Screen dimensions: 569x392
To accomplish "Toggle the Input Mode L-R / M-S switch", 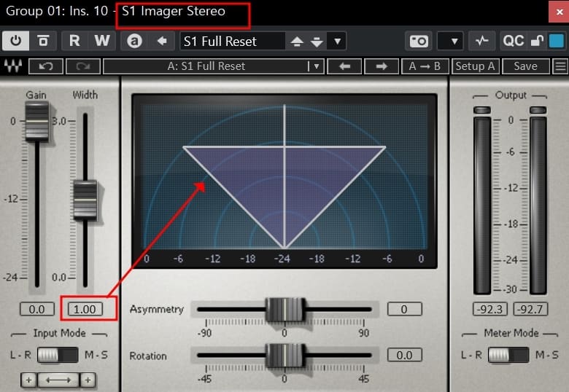I will click(x=58, y=355).
